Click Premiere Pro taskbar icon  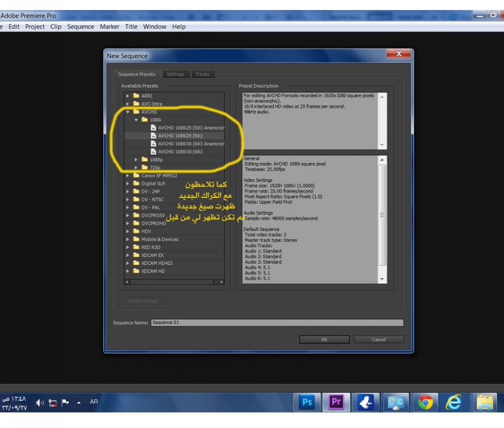click(336, 402)
